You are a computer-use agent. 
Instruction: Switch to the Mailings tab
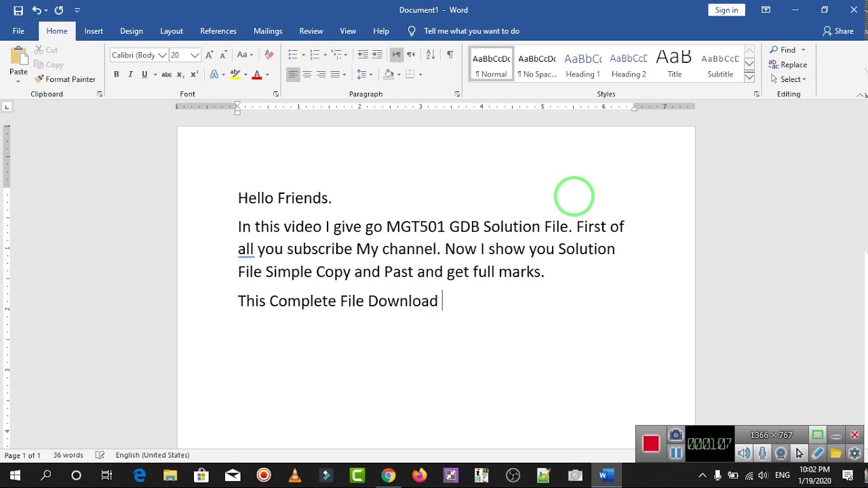[x=268, y=31]
